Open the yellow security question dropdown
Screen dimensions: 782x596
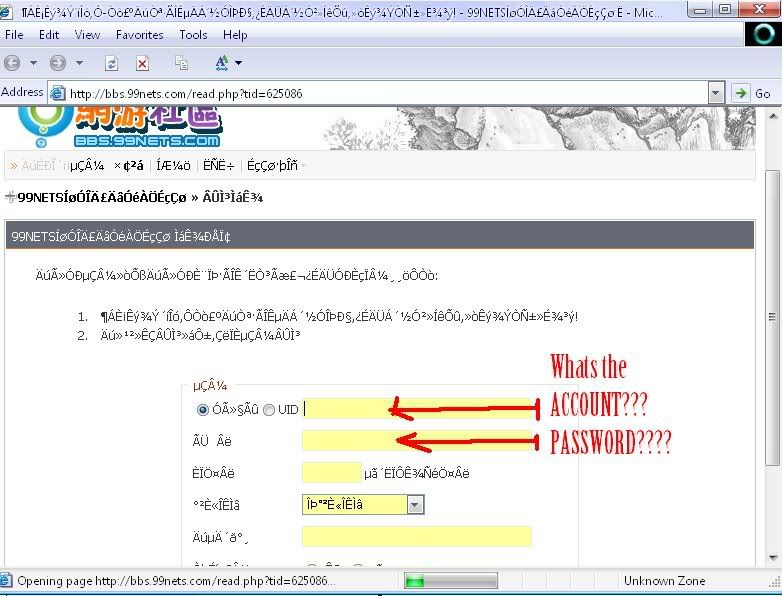[416, 505]
